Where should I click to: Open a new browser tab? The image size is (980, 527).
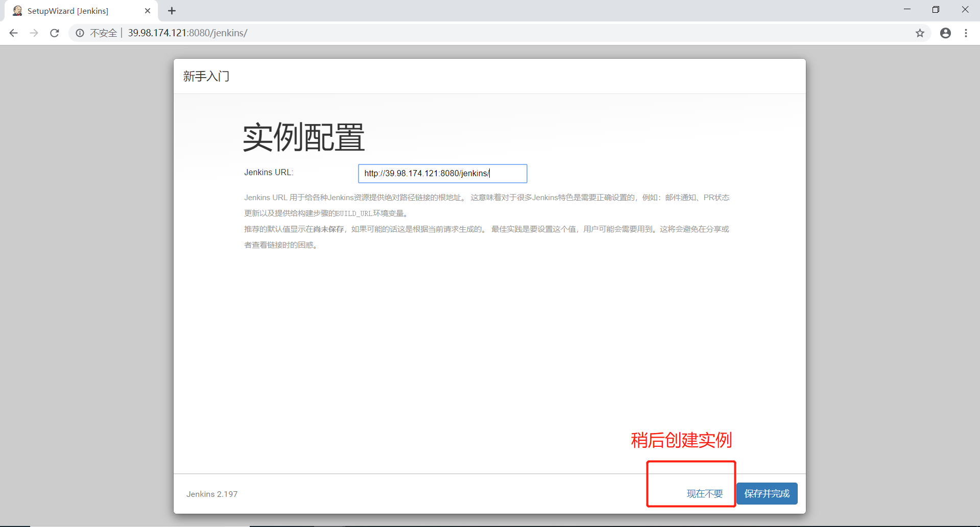pos(172,11)
